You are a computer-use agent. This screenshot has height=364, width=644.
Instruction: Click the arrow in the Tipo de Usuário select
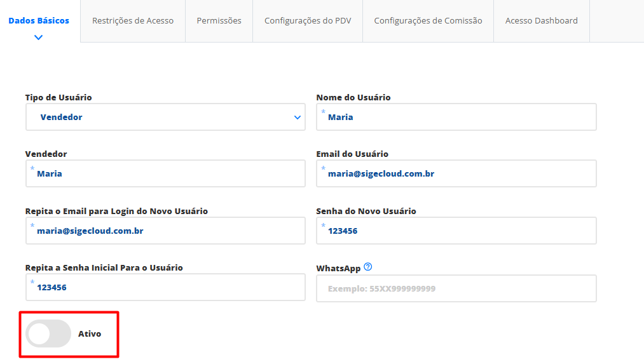click(x=298, y=118)
